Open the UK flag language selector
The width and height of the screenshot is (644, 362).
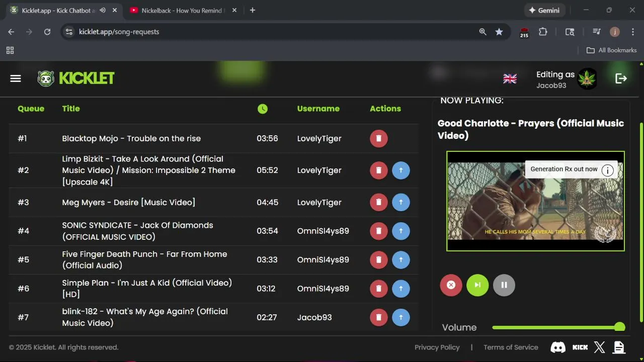point(510,78)
